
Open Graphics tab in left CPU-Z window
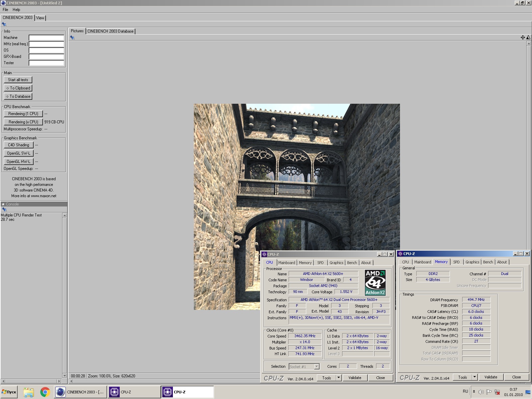[x=336, y=263]
